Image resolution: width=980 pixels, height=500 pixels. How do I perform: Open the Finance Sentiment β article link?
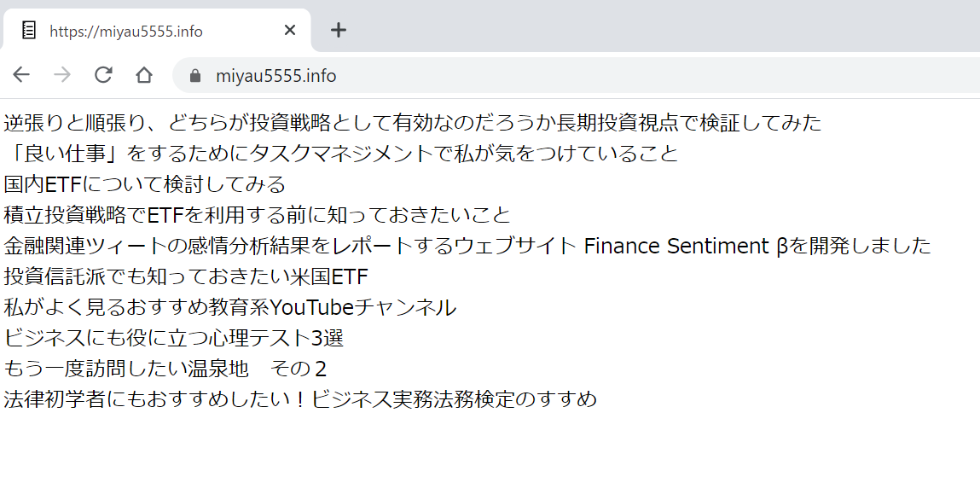(x=467, y=245)
